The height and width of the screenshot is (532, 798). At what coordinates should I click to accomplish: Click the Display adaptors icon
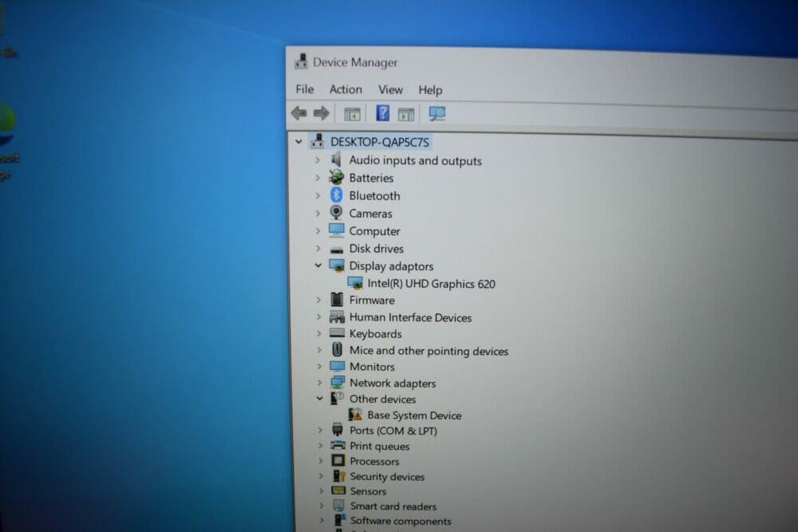click(337, 266)
